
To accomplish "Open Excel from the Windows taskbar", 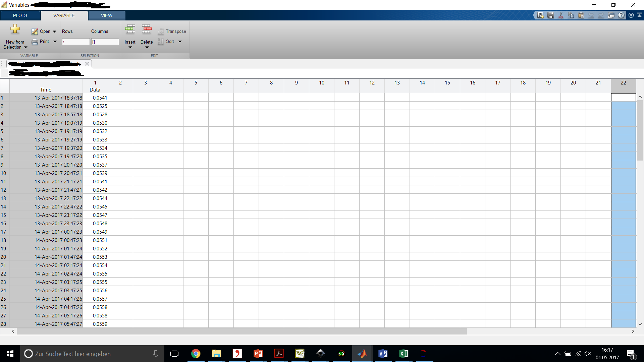I will tap(404, 354).
